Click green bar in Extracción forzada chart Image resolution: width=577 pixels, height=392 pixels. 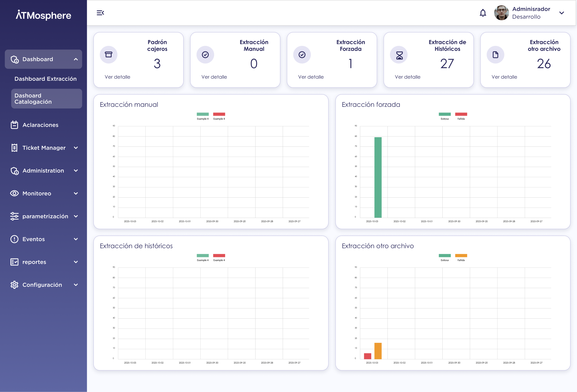(378, 177)
